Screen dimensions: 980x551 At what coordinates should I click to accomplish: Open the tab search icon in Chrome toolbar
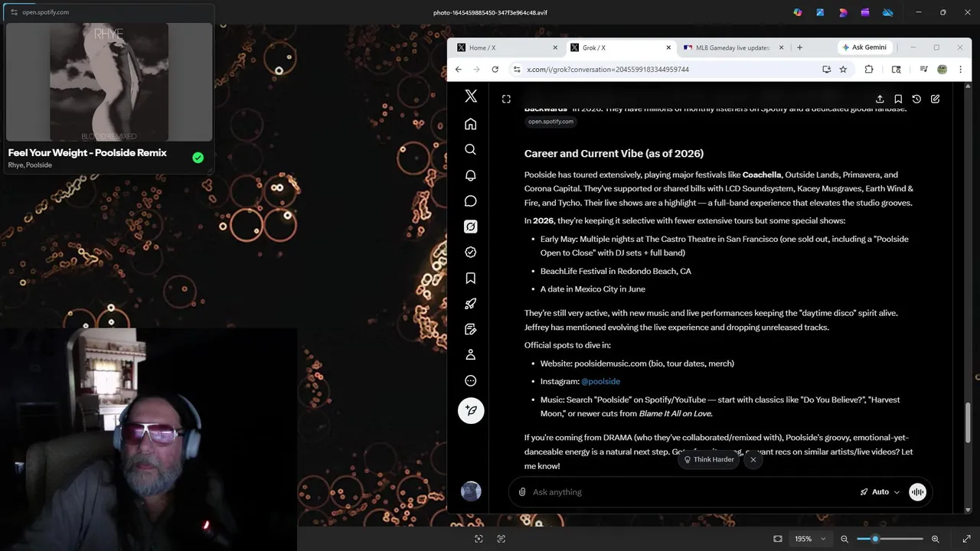tap(896, 69)
